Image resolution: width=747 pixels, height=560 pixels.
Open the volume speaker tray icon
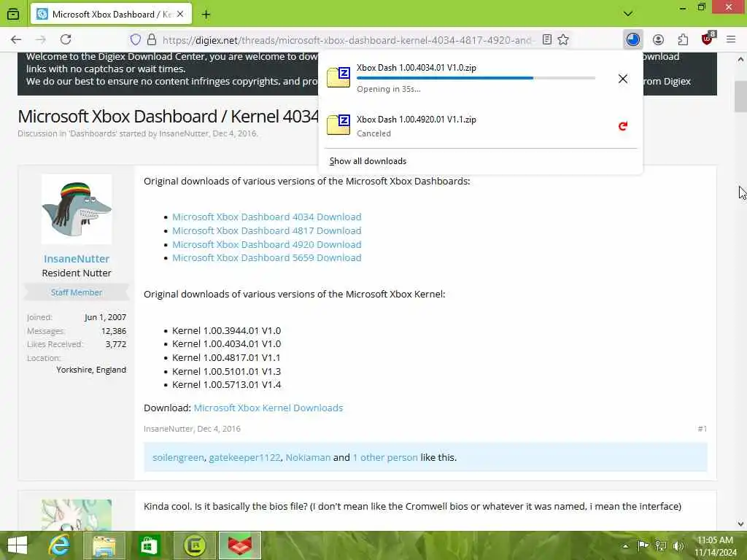point(678,545)
